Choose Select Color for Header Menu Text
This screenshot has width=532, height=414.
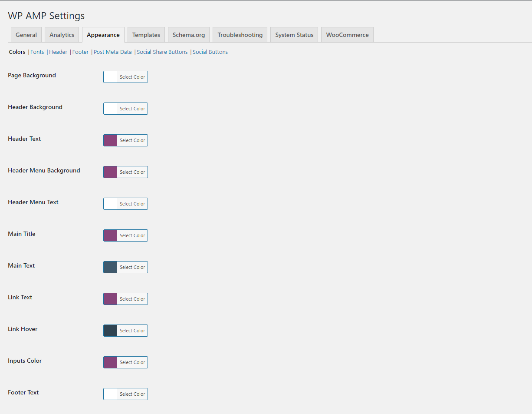125,204
